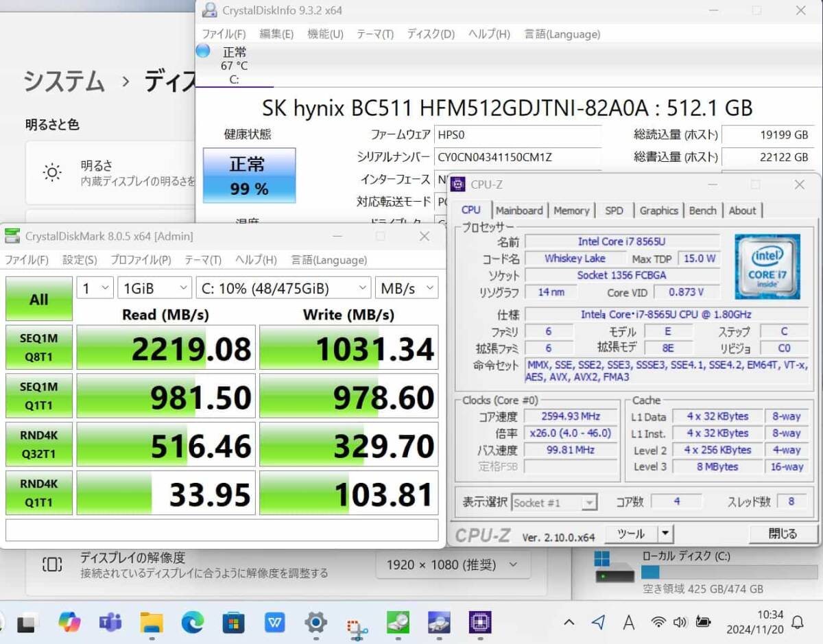Click the display resolution icon in Settings
Viewport: 823px width, 644px height.
53,564
